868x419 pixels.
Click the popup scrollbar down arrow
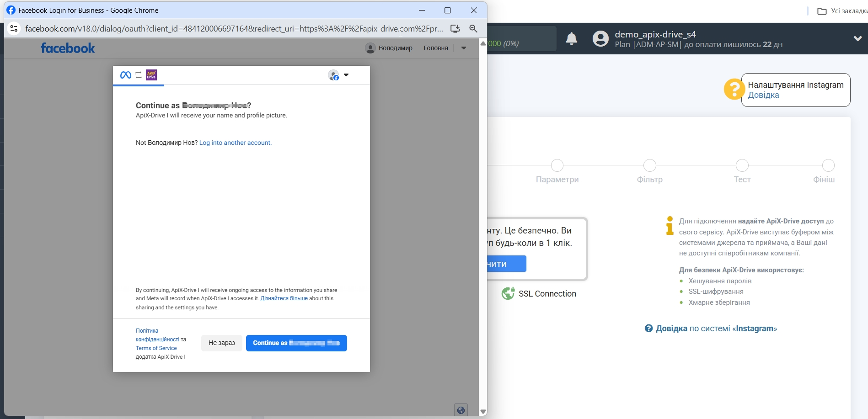(483, 412)
